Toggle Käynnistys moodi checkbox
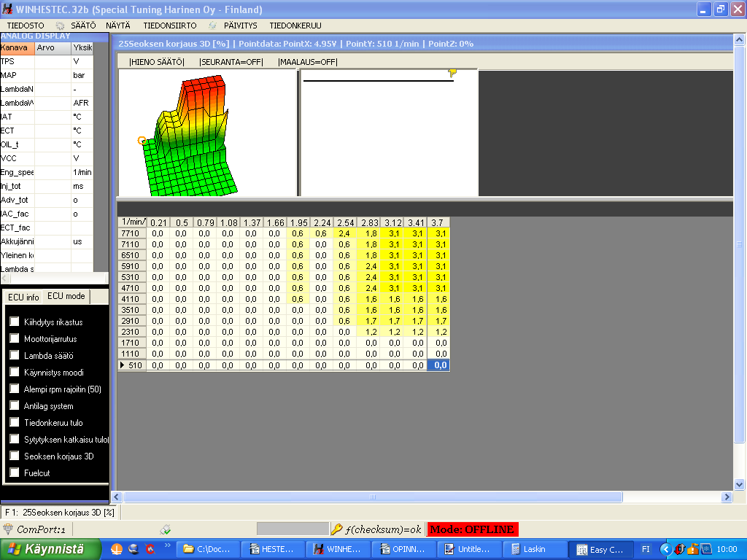 click(15, 372)
